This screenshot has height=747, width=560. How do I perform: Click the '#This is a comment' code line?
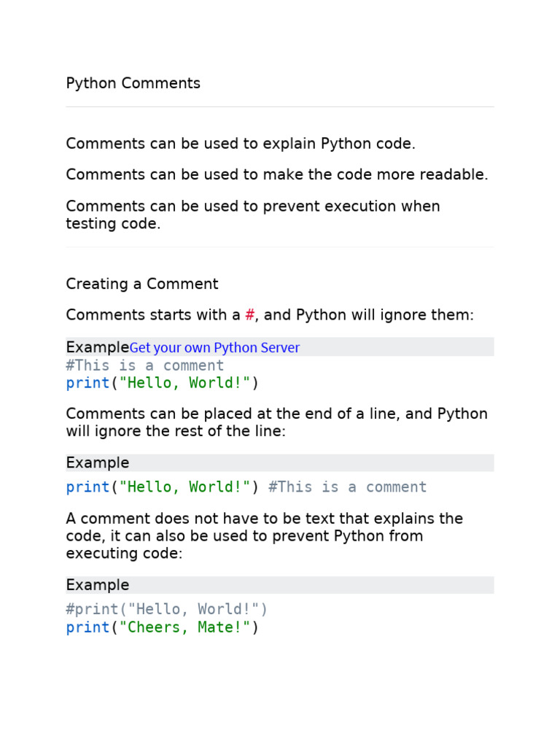click(145, 365)
